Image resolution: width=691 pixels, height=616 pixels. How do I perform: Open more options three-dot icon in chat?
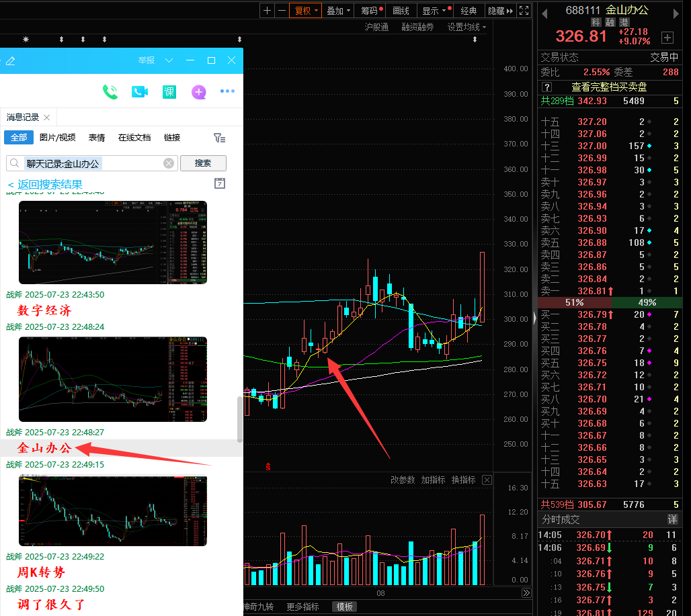coord(227,91)
